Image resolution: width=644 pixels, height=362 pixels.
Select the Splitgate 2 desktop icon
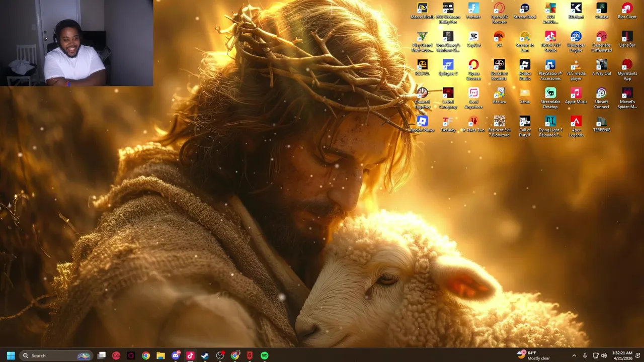448,67
